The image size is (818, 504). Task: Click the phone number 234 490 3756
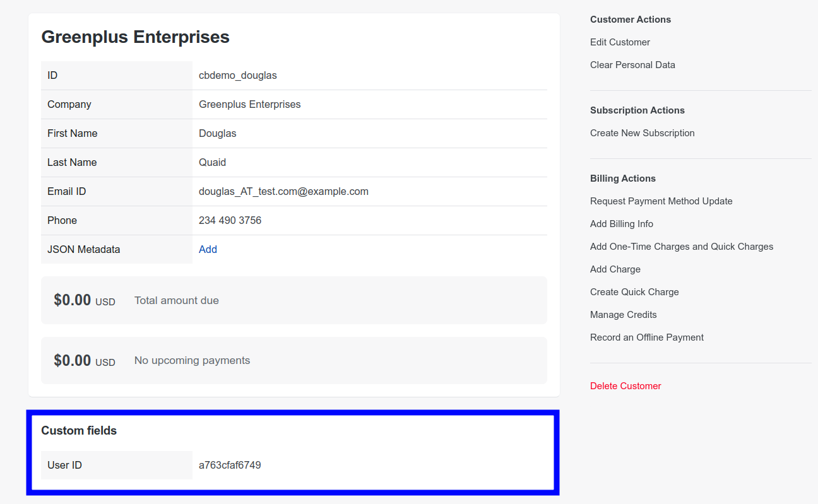pos(230,221)
